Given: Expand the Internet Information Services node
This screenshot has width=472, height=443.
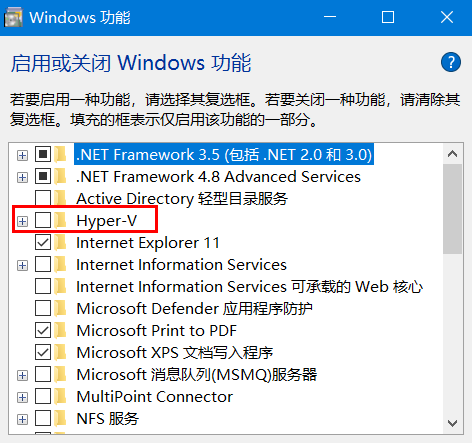Looking at the screenshot, I should tap(22, 265).
